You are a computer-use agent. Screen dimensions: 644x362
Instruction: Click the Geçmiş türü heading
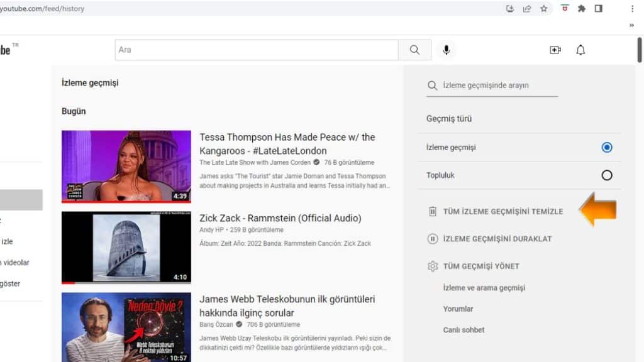(x=449, y=119)
